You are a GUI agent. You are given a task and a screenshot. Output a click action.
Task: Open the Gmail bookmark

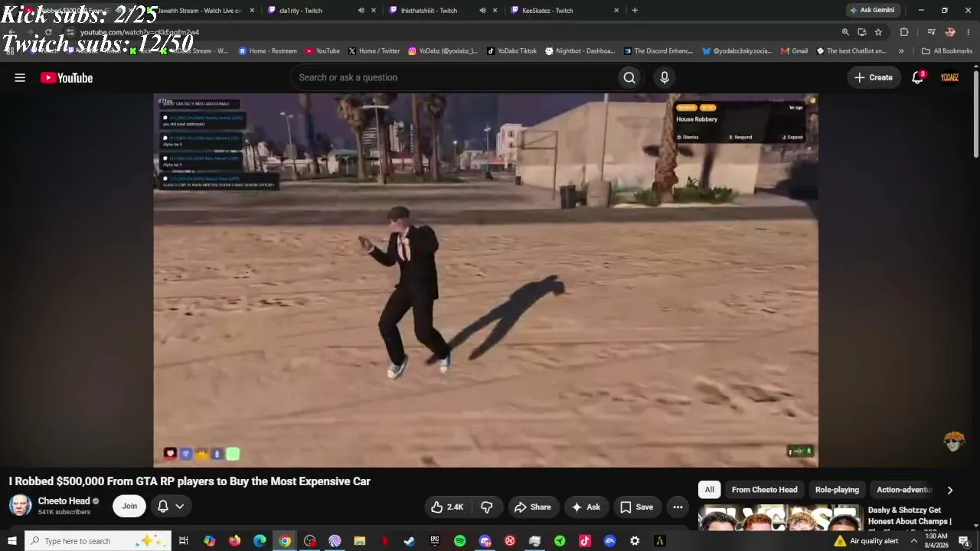tap(794, 51)
